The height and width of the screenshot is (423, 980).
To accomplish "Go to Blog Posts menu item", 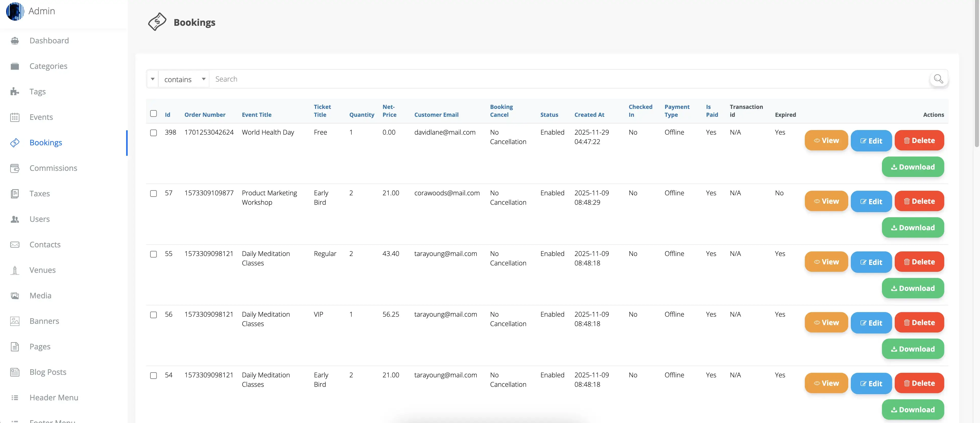I will (x=48, y=372).
